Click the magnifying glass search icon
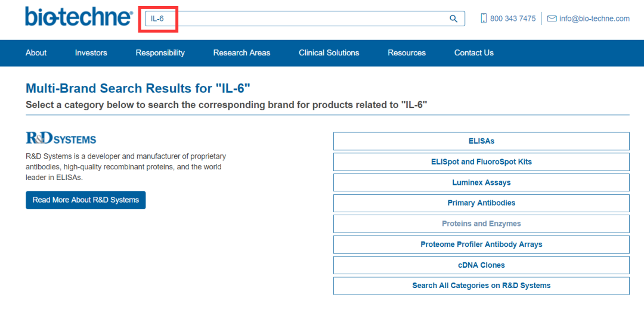Image resolution: width=644 pixels, height=313 pixels. [453, 18]
